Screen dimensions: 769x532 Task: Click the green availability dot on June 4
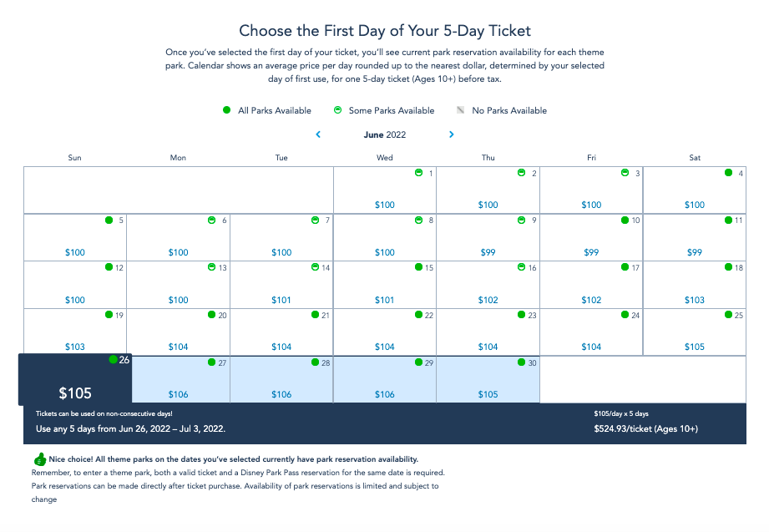[x=728, y=173]
